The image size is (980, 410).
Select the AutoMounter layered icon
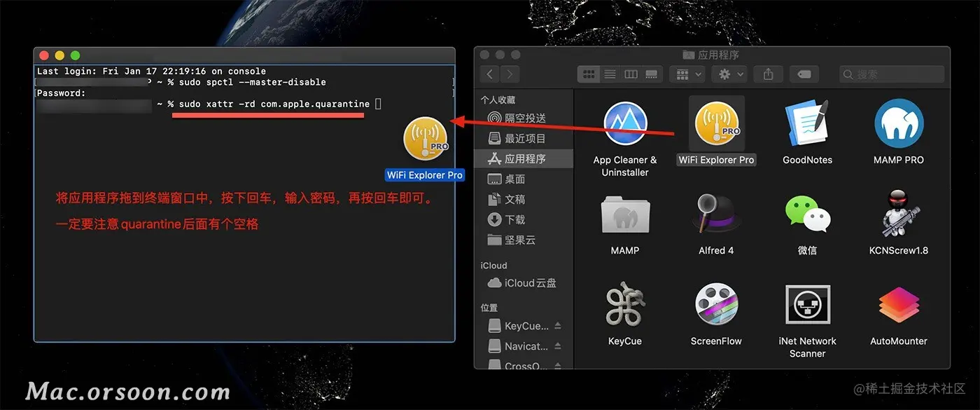(899, 306)
